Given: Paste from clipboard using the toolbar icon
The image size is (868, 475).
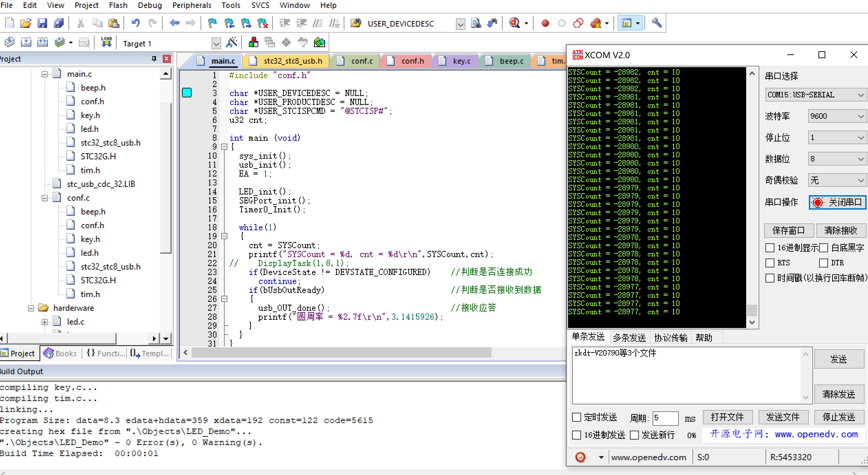Looking at the screenshot, I should (114, 23).
